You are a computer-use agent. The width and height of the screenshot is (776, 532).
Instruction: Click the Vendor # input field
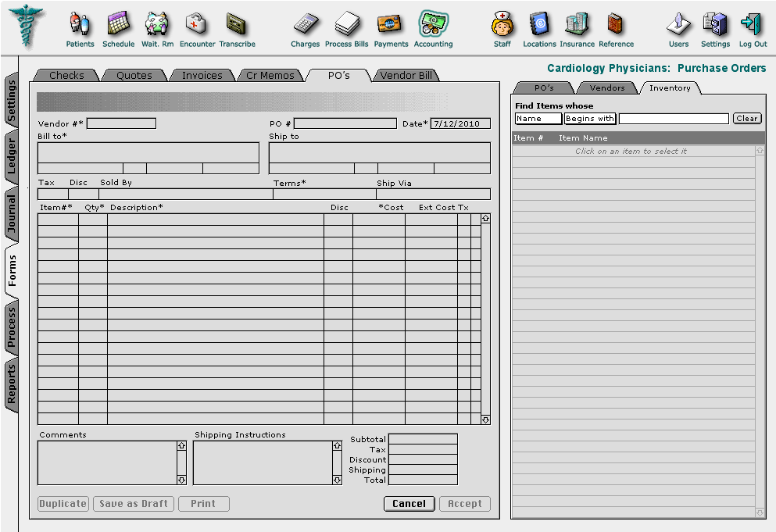(x=121, y=123)
